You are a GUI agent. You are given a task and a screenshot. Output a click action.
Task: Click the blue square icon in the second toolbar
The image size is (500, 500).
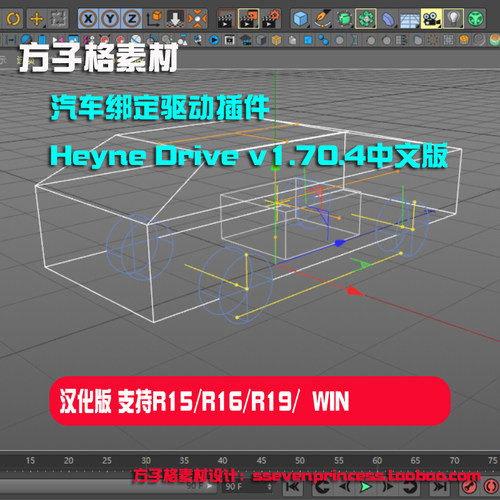coord(308,40)
